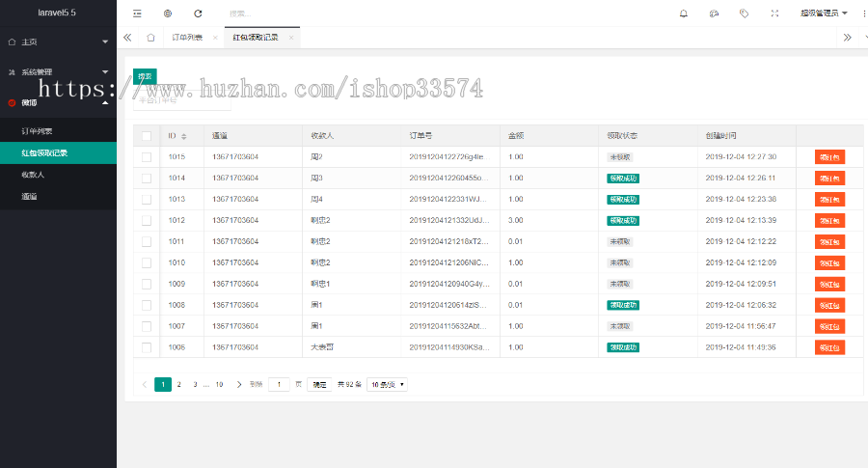Go to page 2 in pagination
Viewport: 868px width, 468px height.
tap(178, 384)
